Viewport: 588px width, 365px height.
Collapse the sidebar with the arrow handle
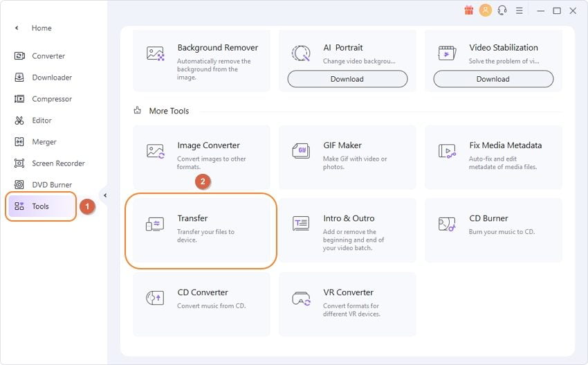click(105, 195)
